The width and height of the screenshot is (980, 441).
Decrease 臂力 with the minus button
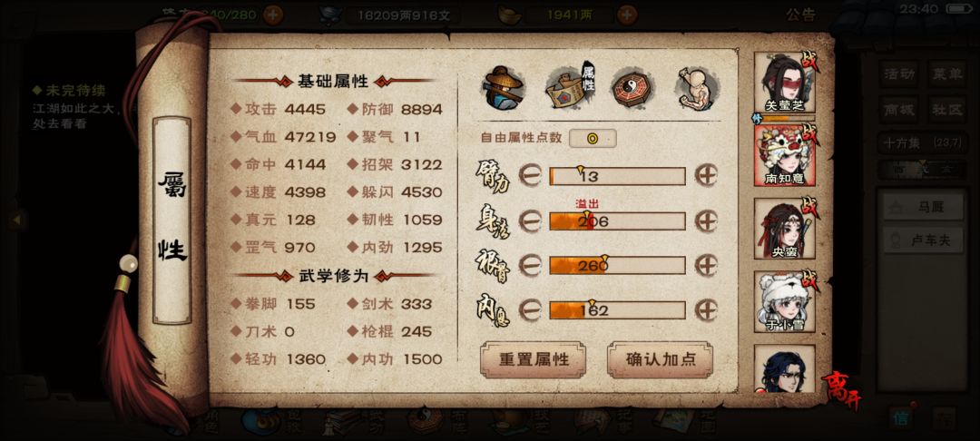click(530, 176)
